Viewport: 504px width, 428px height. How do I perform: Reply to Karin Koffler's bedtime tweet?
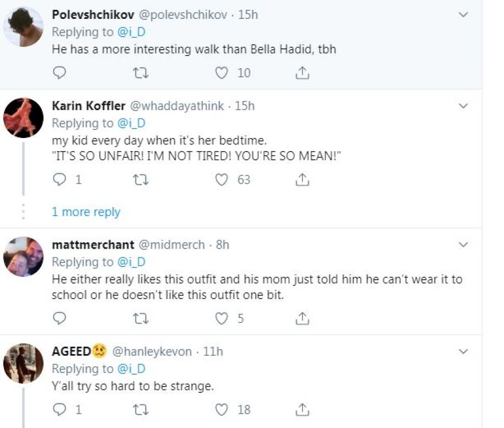[60, 179]
